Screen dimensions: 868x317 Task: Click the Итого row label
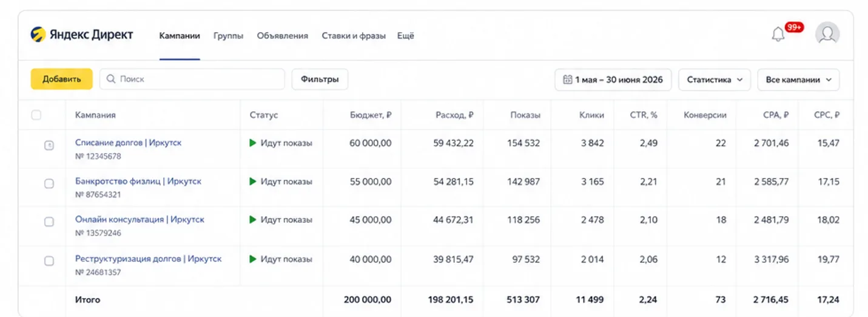coord(88,299)
